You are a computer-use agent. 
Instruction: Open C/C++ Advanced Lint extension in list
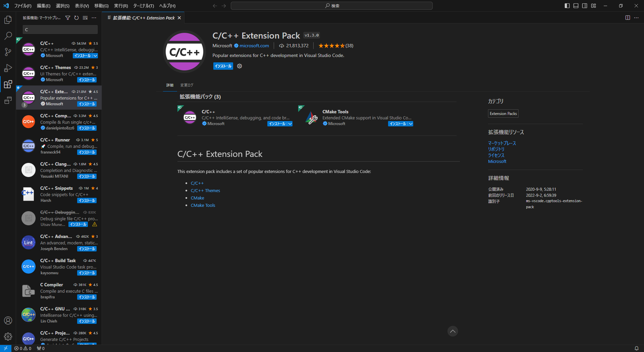click(59, 242)
